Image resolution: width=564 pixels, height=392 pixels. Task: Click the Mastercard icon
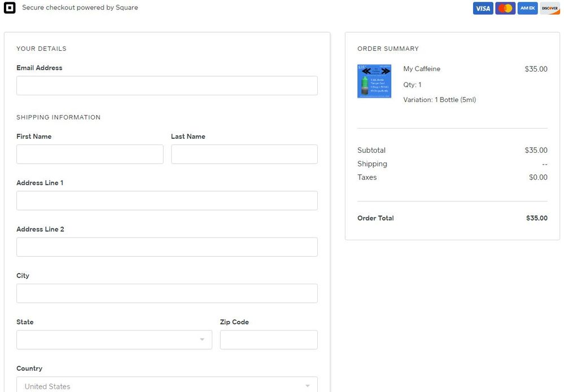click(505, 8)
